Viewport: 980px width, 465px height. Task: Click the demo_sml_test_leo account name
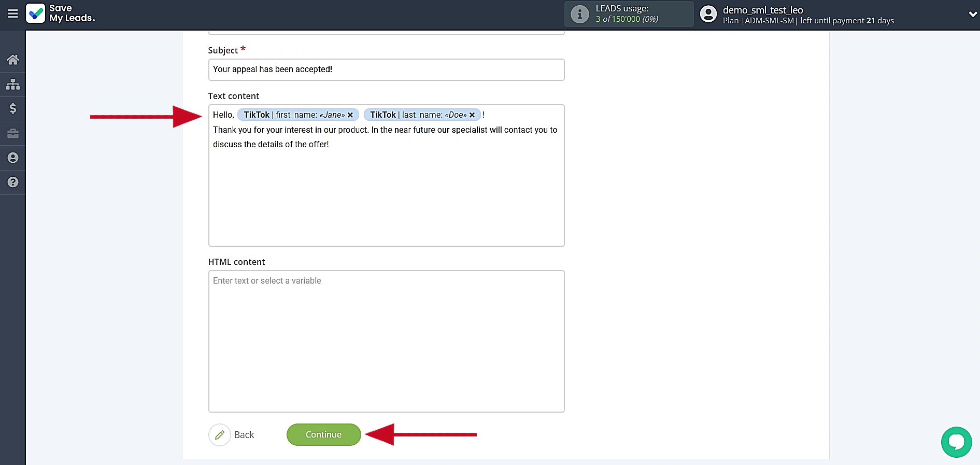click(x=763, y=10)
